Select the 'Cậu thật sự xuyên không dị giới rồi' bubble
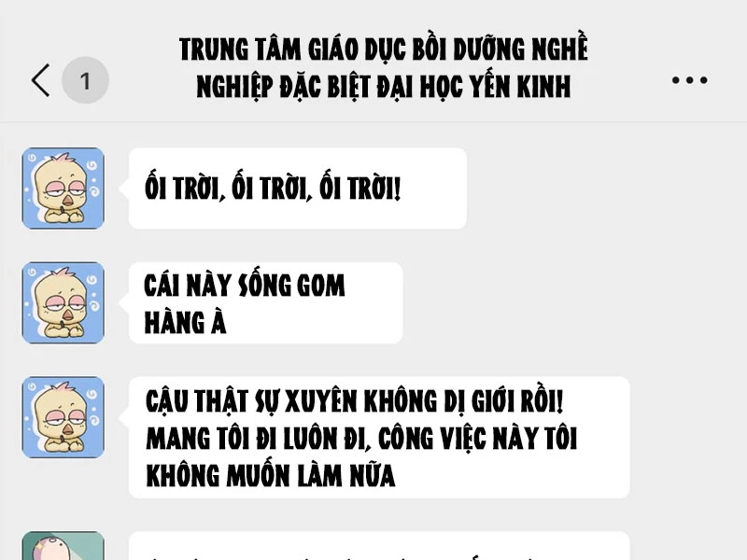 click(x=379, y=437)
